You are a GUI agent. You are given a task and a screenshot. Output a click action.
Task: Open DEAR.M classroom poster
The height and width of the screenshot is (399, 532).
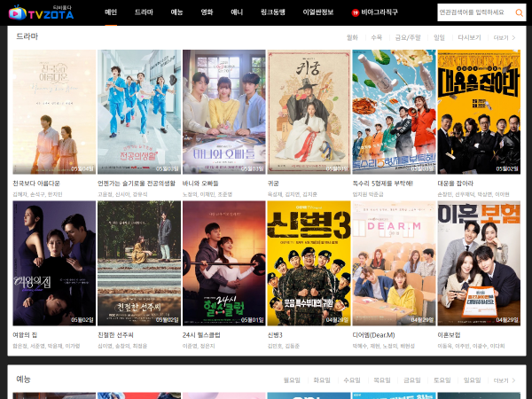pos(394,263)
